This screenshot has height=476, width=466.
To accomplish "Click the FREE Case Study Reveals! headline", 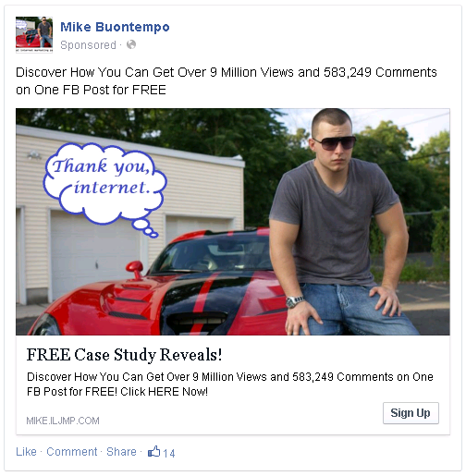I will [124, 355].
